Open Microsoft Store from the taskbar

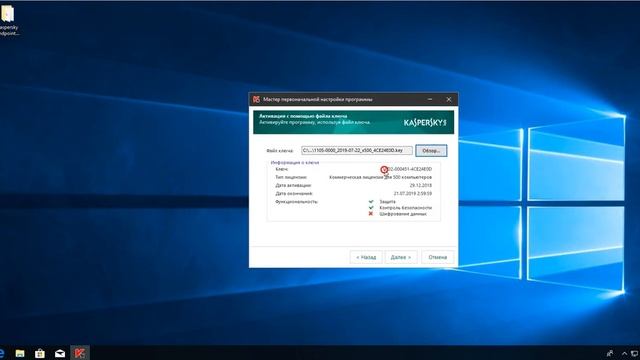pos(40,353)
